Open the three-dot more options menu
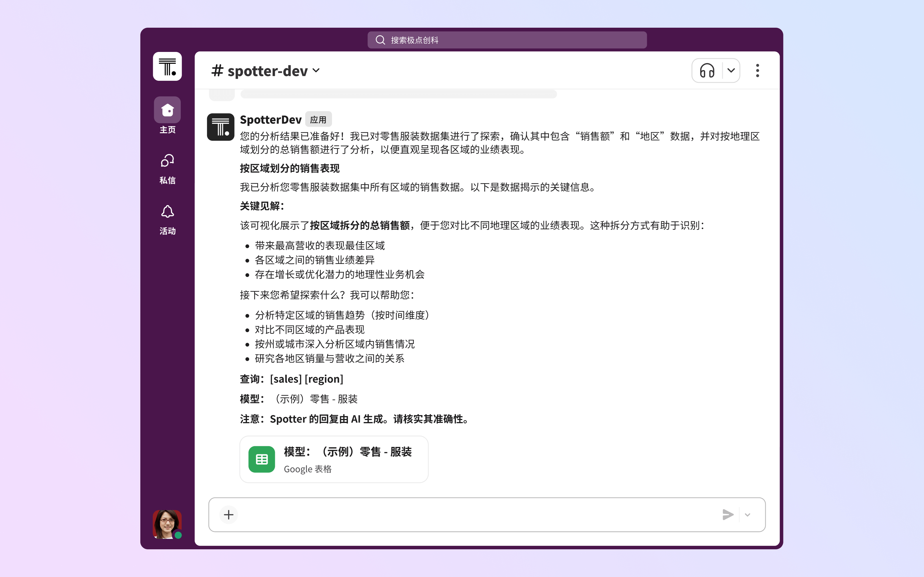Screen dimensions: 924x577 [x=757, y=71]
